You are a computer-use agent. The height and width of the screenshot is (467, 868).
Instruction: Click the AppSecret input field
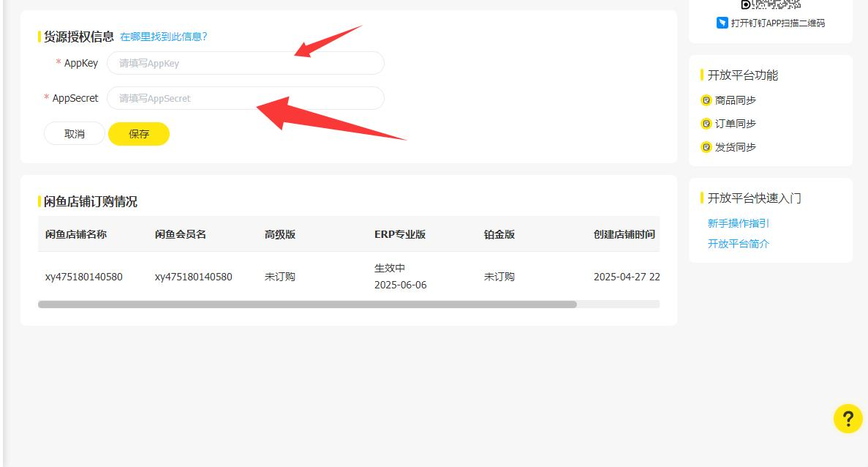[x=245, y=98]
